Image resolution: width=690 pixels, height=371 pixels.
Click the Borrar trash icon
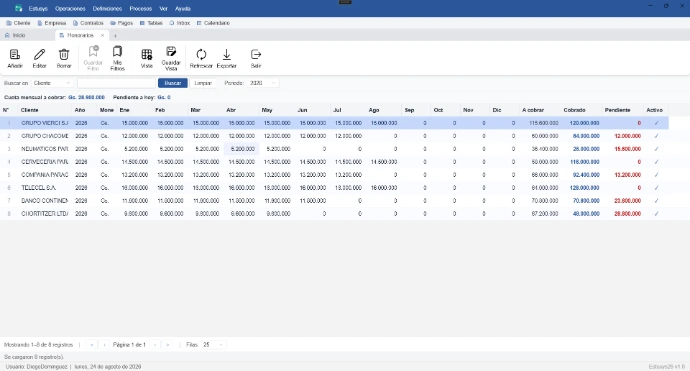tap(64, 55)
